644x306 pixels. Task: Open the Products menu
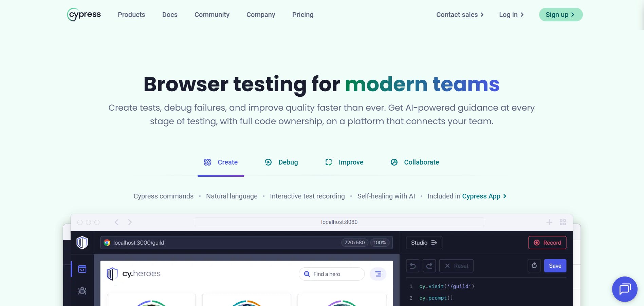[x=131, y=15]
